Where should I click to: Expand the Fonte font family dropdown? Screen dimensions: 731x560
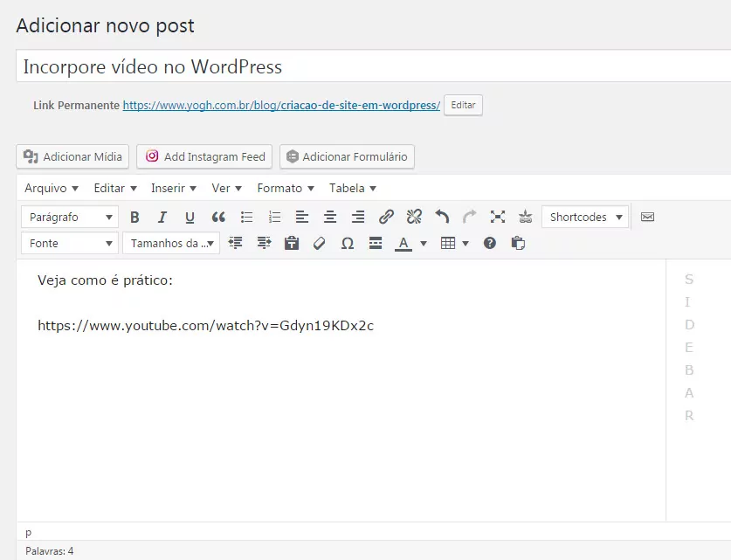[x=69, y=244]
